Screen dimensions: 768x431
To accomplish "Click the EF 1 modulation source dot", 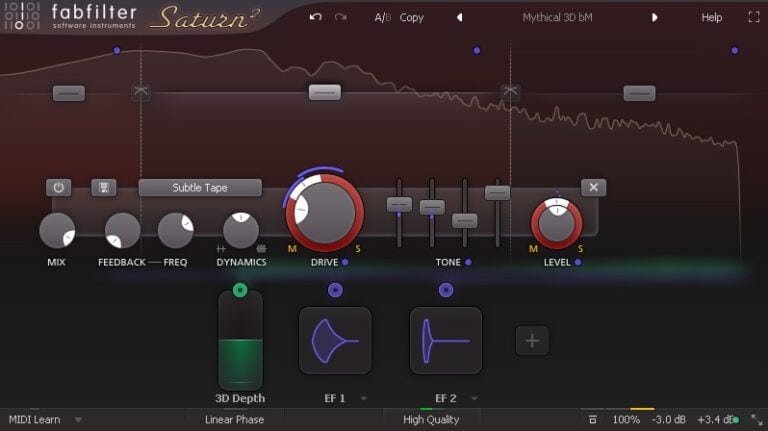I will [x=335, y=290].
